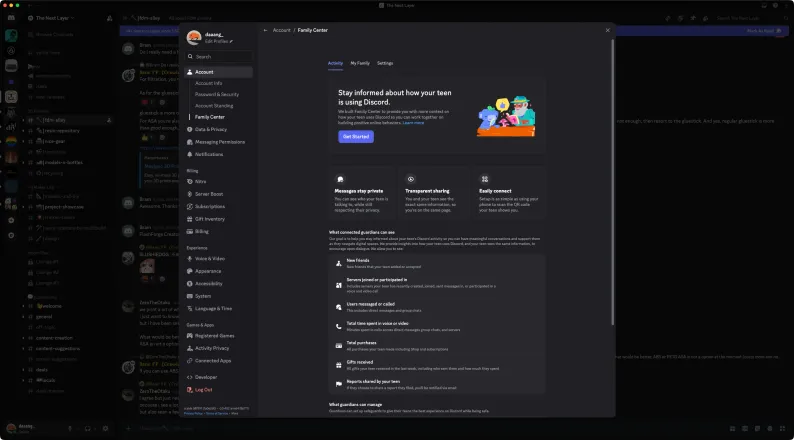Click the System settings icon
Viewport: 794px width, 440px height.
tap(189, 296)
